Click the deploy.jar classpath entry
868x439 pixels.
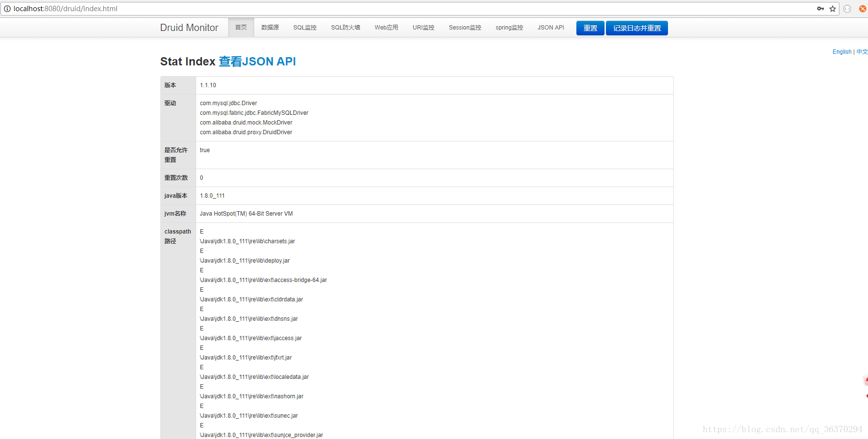point(245,261)
